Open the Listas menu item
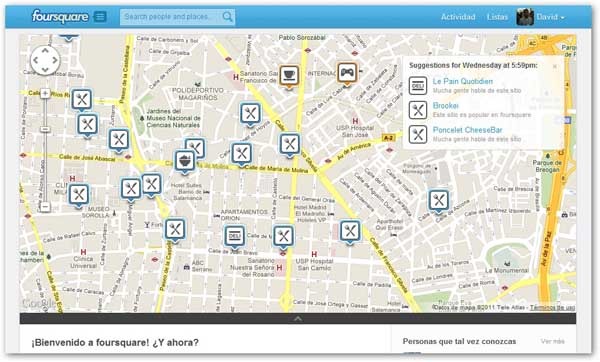This screenshot has width=600, height=362. [497, 17]
